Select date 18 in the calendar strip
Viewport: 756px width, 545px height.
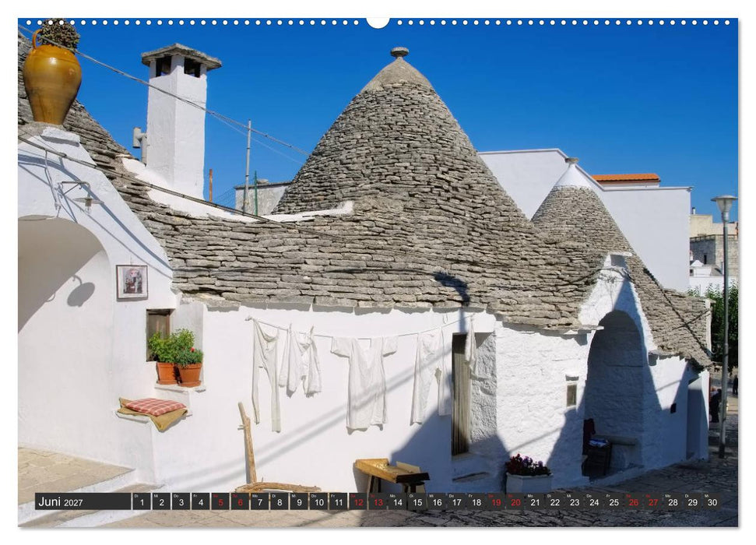pos(476,501)
